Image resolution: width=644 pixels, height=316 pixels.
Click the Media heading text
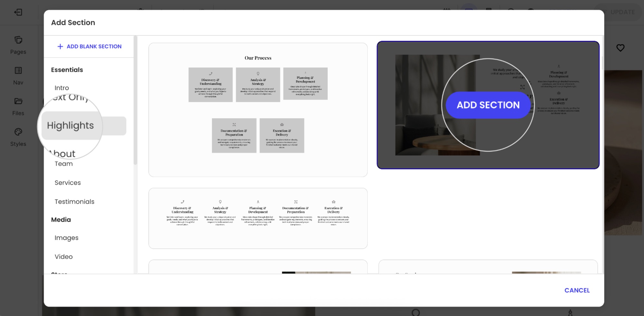click(61, 220)
